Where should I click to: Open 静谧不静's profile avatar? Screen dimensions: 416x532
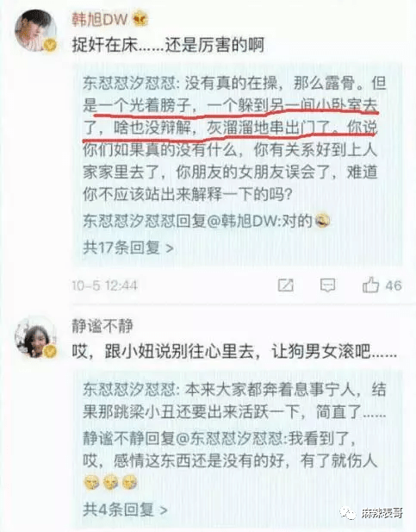click(x=35, y=337)
